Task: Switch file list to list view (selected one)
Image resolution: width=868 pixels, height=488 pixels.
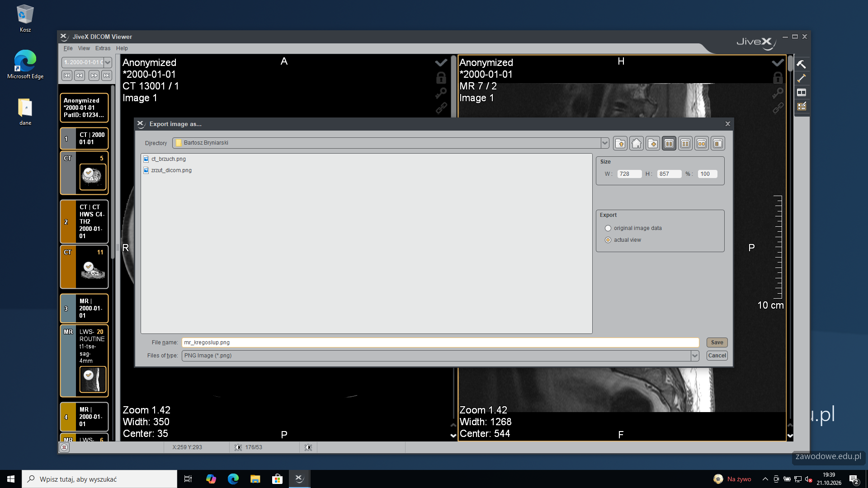Action: (669, 144)
